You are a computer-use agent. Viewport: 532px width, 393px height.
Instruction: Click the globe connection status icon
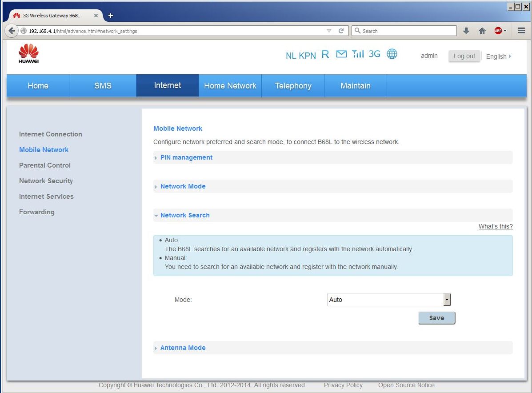(392, 54)
